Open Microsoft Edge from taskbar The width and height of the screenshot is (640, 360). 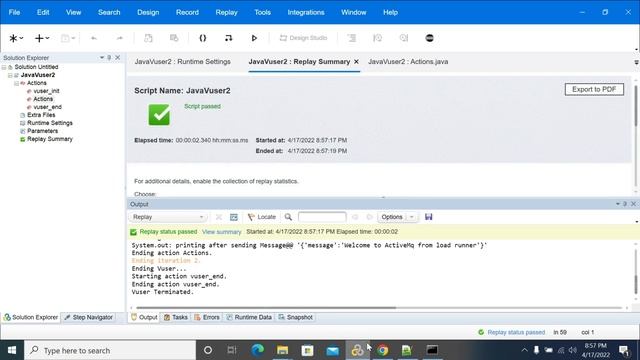257,350
